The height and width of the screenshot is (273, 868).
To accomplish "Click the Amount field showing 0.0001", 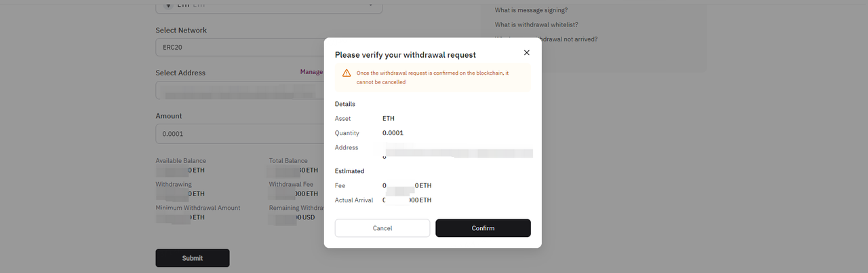I will tap(239, 134).
